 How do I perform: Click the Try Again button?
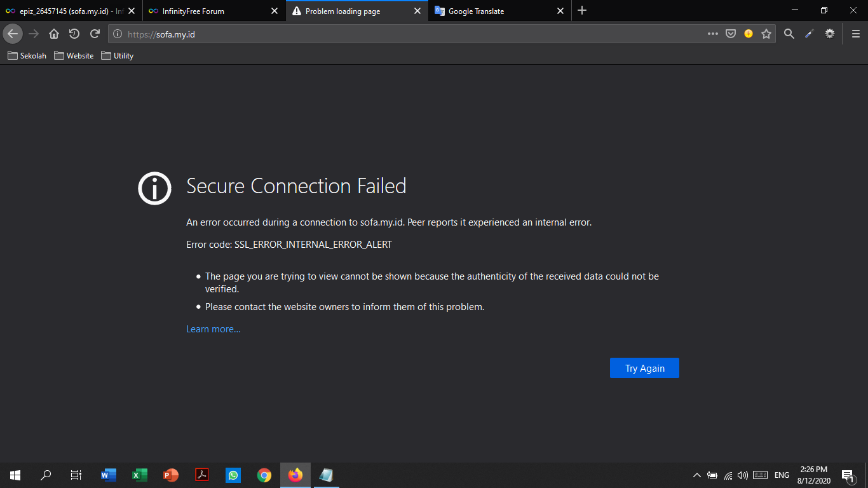pos(644,369)
